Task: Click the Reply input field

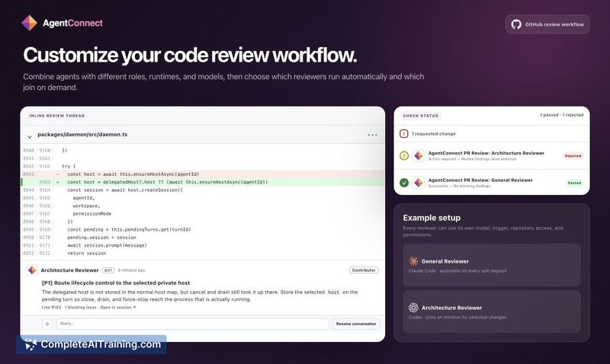Action: 192,324
